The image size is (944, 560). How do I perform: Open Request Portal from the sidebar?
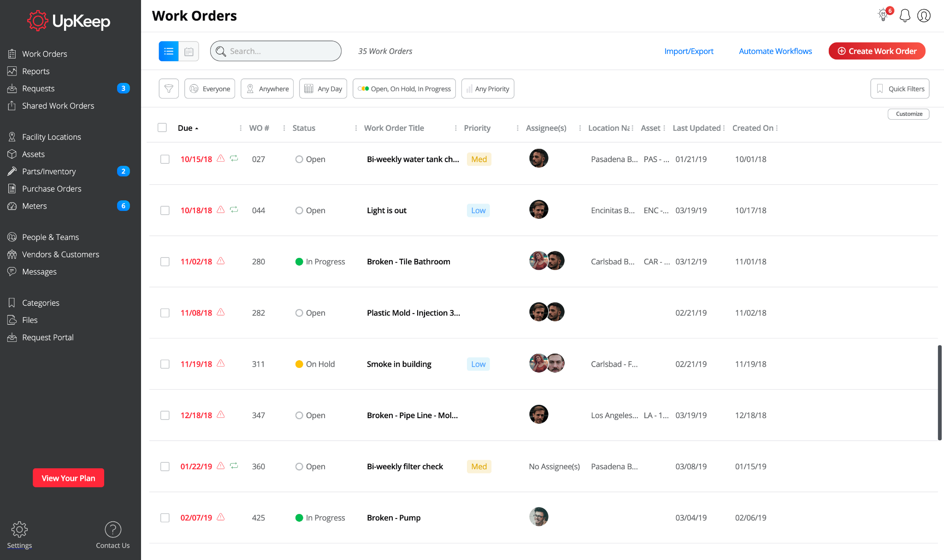tap(47, 337)
